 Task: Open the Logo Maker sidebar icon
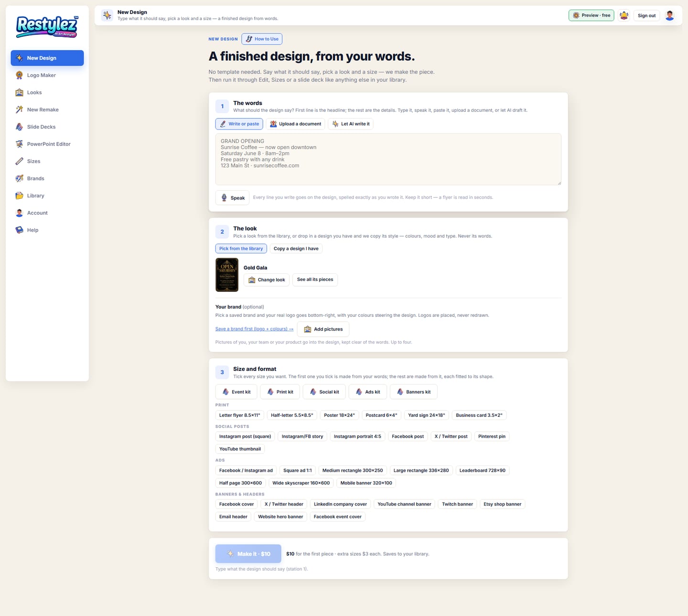pos(19,75)
